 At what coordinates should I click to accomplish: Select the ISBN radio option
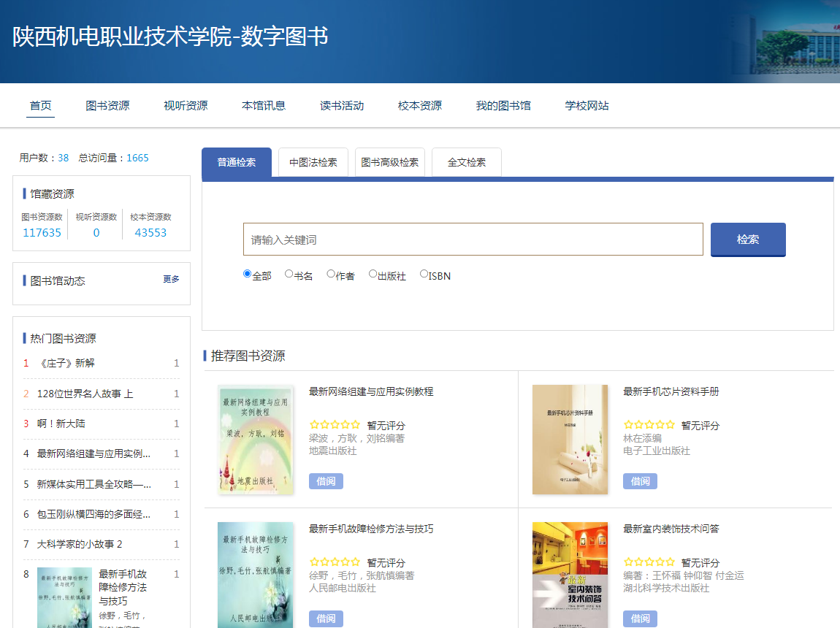click(424, 274)
